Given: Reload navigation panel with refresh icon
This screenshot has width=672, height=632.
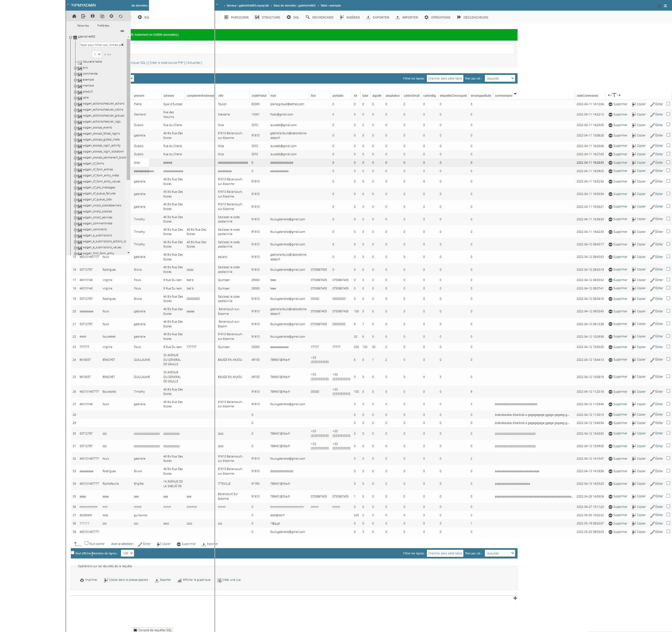Looking at the screenshot, I should 121,16.
